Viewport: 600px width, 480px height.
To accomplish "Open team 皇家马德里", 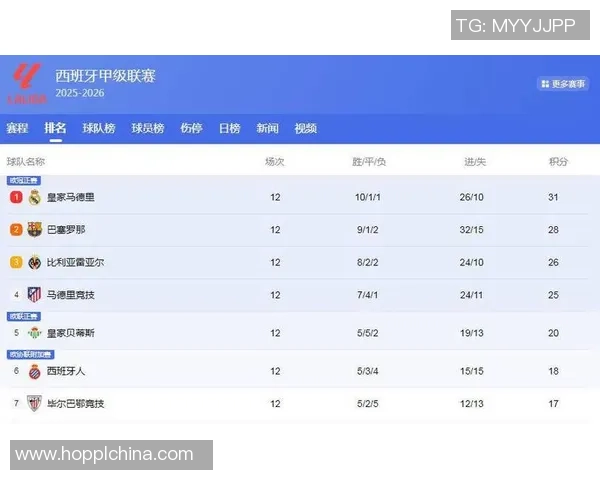I will (x=71, y=198).
